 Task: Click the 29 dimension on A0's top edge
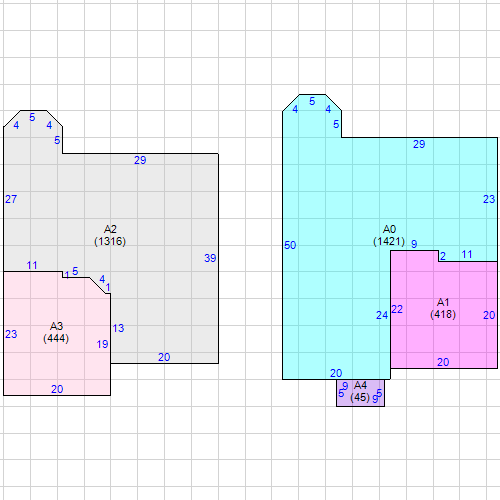419,144
